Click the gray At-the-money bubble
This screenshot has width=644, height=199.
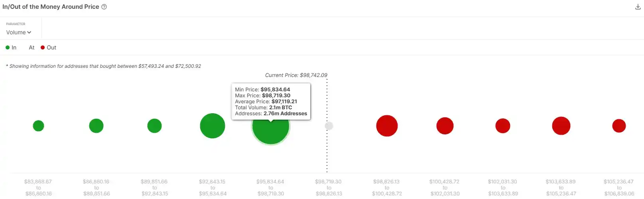[x=329, y=126]
